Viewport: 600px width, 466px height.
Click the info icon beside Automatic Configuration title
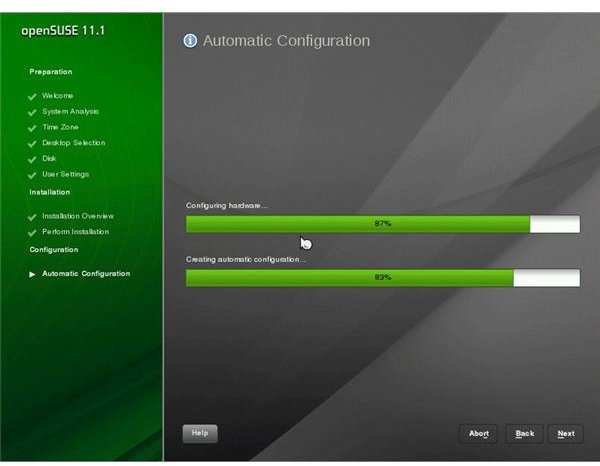[190, 41]
